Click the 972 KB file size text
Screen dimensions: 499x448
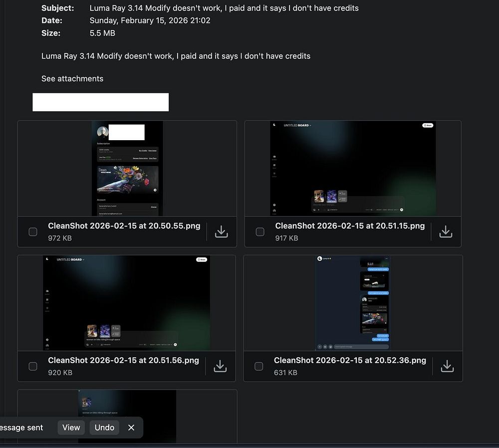[x=60, y=238]
